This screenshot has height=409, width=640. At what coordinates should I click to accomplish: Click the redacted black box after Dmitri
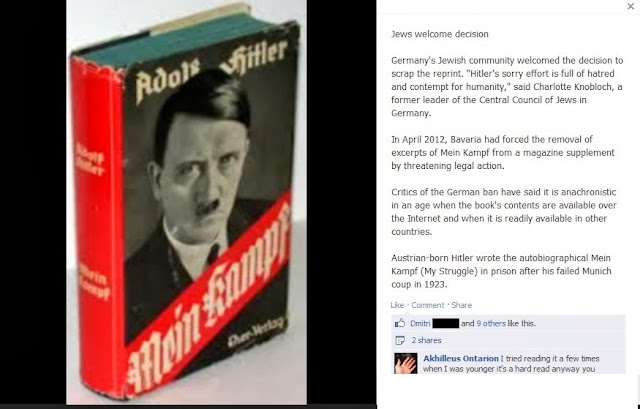coord(445,324)
